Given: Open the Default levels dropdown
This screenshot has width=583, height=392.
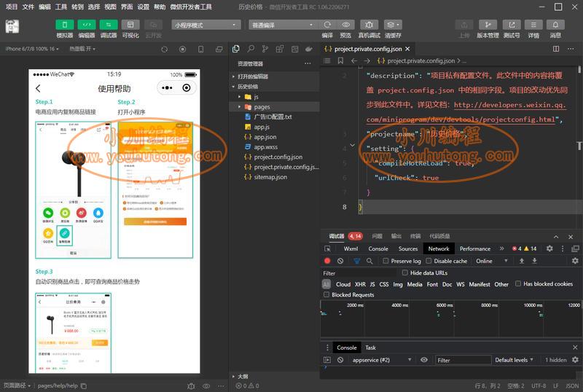Looking at the screenshot, I should coord(514,360).
